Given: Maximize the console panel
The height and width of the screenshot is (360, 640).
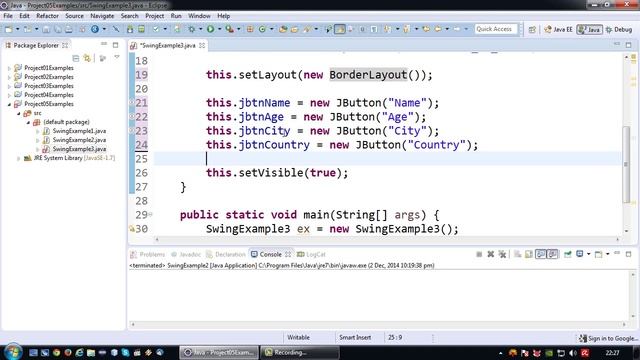Looking at the screenshot, I should 629,254.
